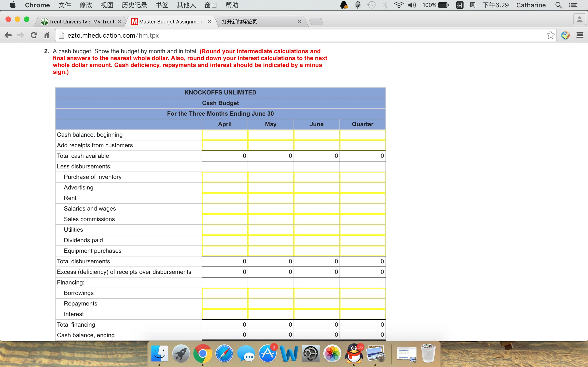Open the App Store dock icon

click(x=267, y=353)
